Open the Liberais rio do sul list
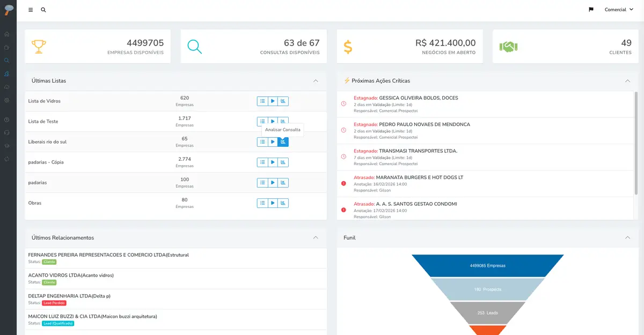 [x=47, y=142]
